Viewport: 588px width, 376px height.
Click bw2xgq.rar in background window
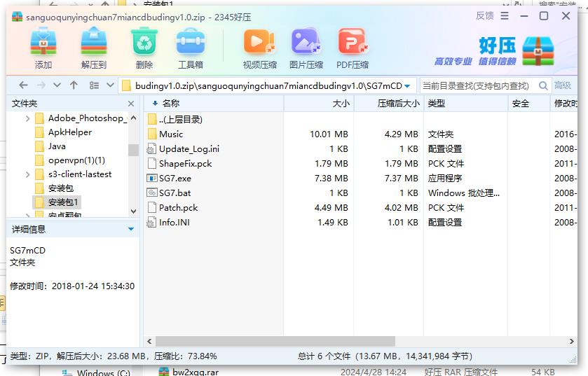[x=195, y=372]
